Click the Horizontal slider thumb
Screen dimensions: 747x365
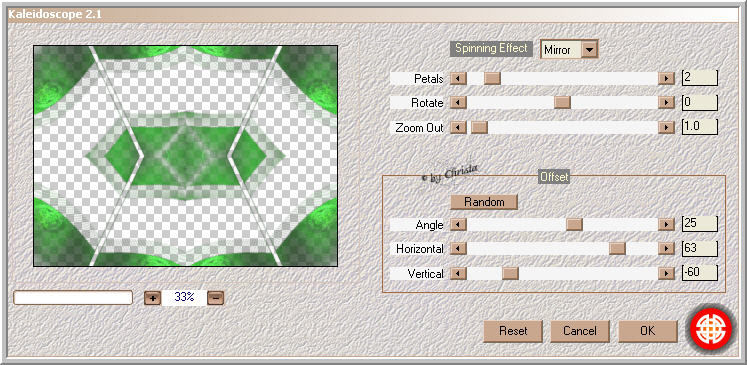[x=617, y=248]
